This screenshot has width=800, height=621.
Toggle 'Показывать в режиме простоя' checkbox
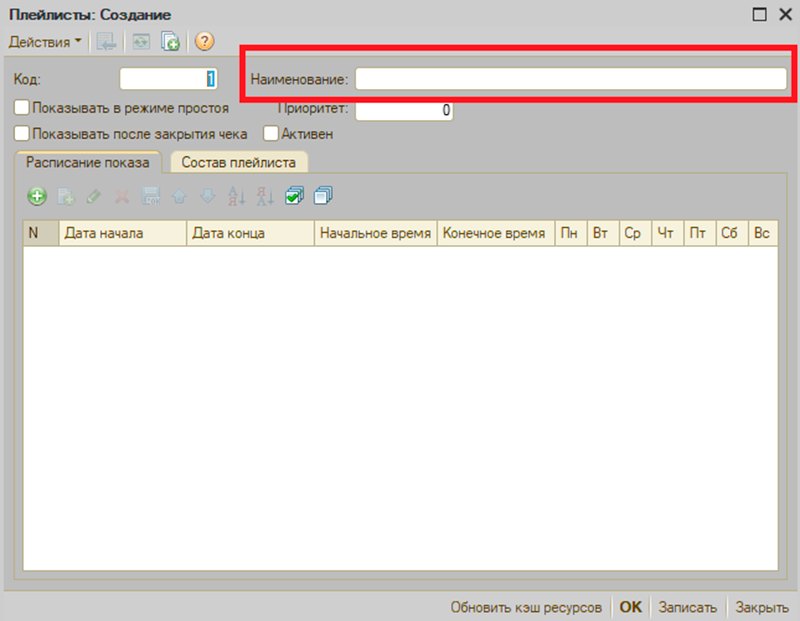pyautogui.click(x=21, y=108)
